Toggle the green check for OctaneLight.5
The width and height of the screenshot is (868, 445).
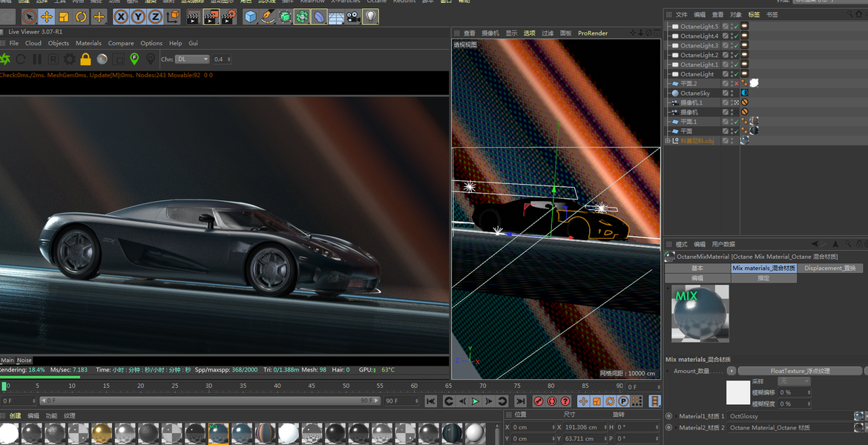735,27
